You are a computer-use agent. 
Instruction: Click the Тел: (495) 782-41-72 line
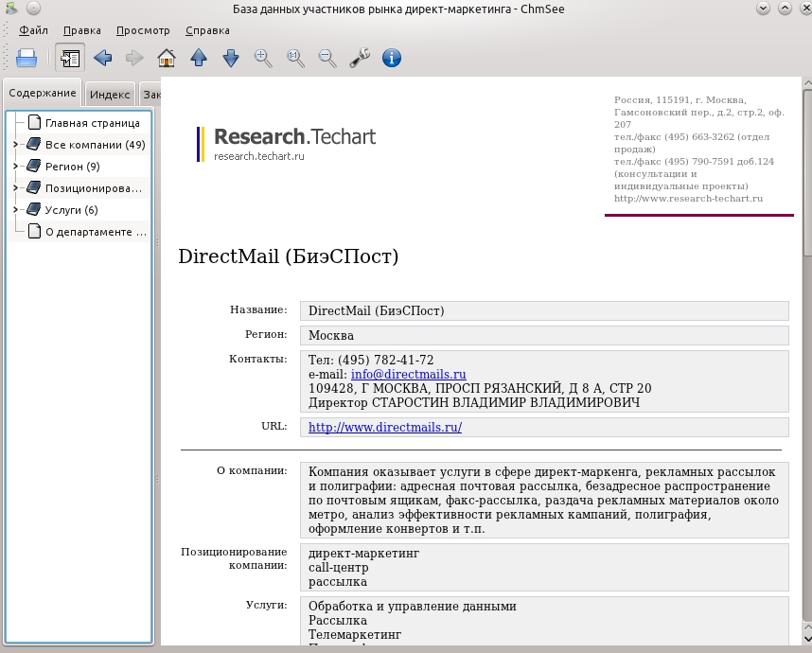point(371,360)
